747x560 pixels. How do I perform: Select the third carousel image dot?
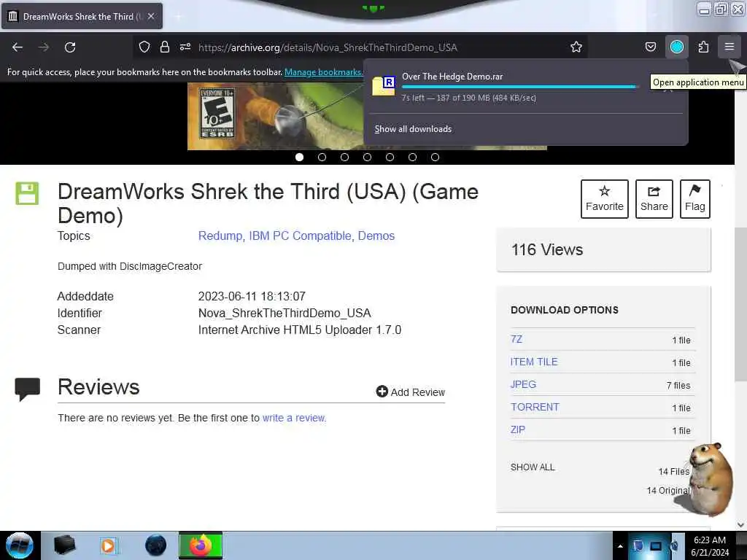pyautogui.click(x=344, y=157)
